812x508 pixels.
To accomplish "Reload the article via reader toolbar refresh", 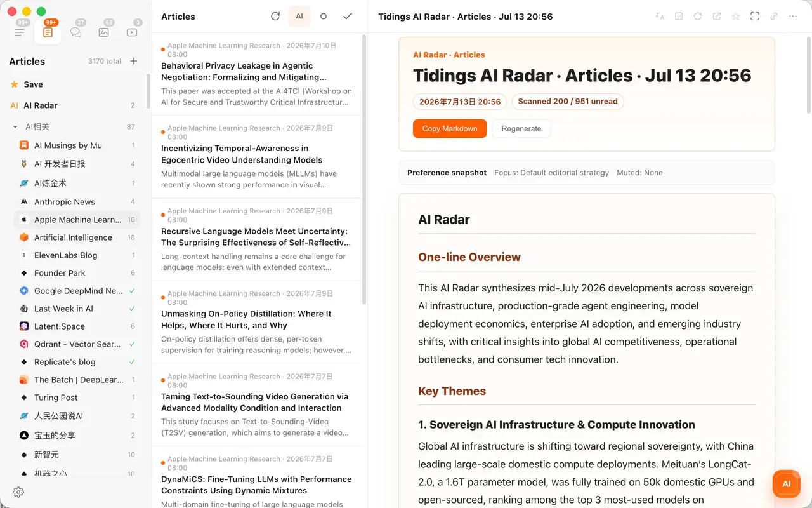I will 698,17.
